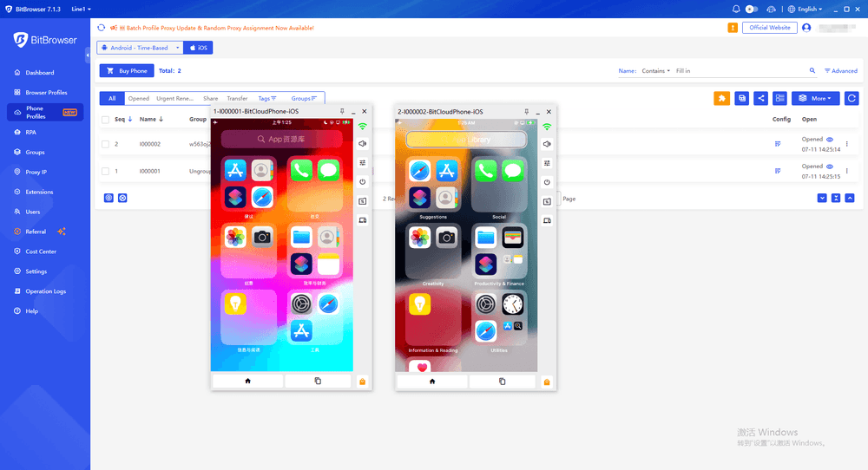The width and height of the screenshot is (868, 470).
Task: Expand the Line1 dropdown in title bar
Action: 81,9
